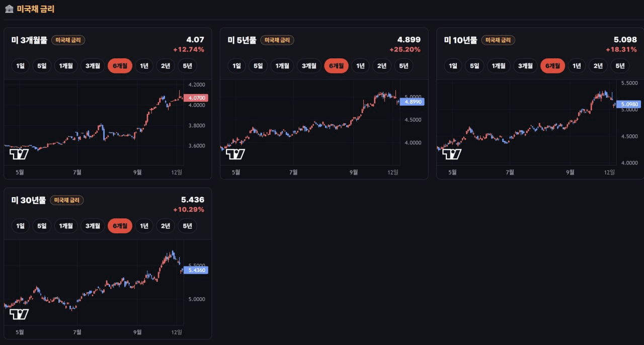This screenshot has width=644, height=345.
Task: Click the 5.4360 price label on 미 30년물 axis
Action: (x=196, y=270)
